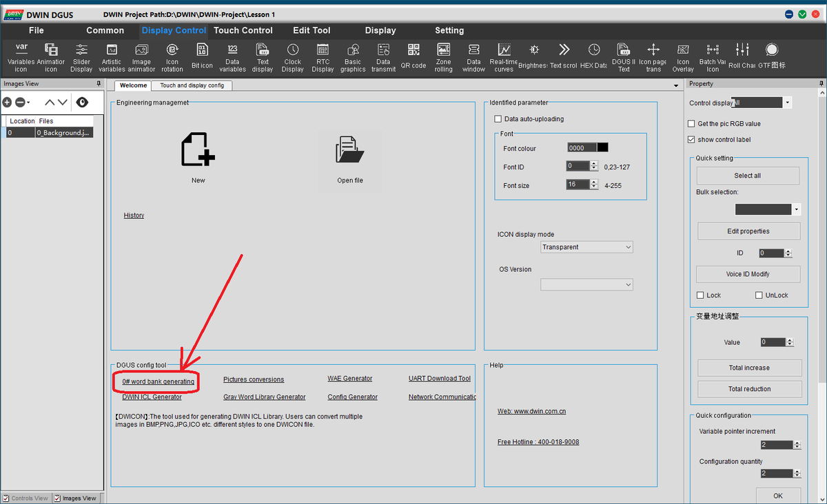Image resolution: width=827 pixels, height=504 pixels.
Task: Toggle image preview eye icon
Action: tap(82, 102)
